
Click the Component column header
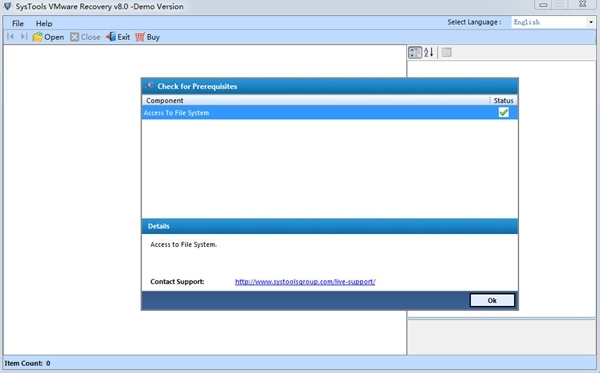[316, 100]
